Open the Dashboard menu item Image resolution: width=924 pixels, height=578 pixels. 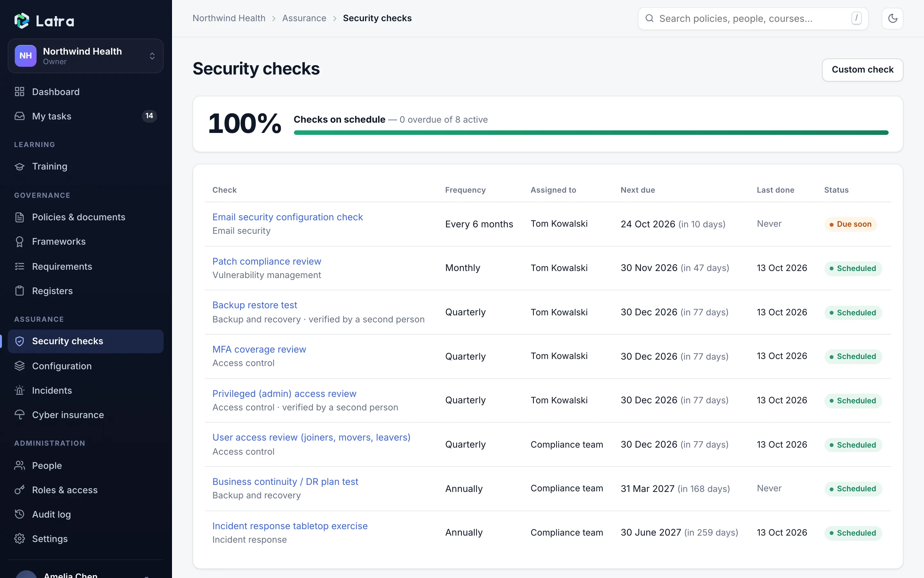[x=86, y=92]
